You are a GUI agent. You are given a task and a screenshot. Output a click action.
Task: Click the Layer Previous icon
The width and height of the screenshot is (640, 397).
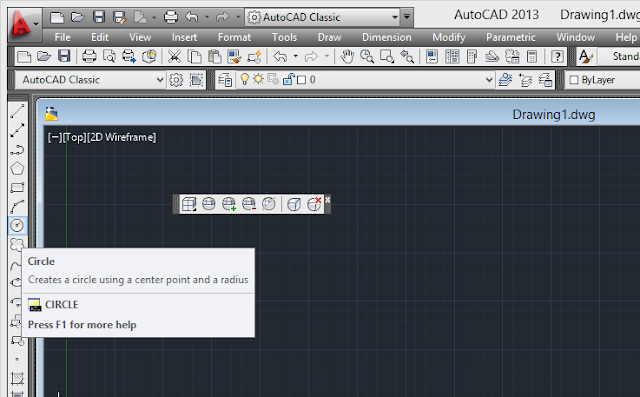(525, 80)
